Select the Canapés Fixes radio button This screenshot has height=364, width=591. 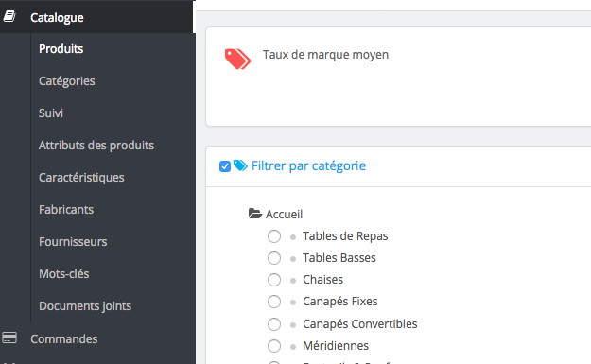pyautogui.click(x=274, y=302)
